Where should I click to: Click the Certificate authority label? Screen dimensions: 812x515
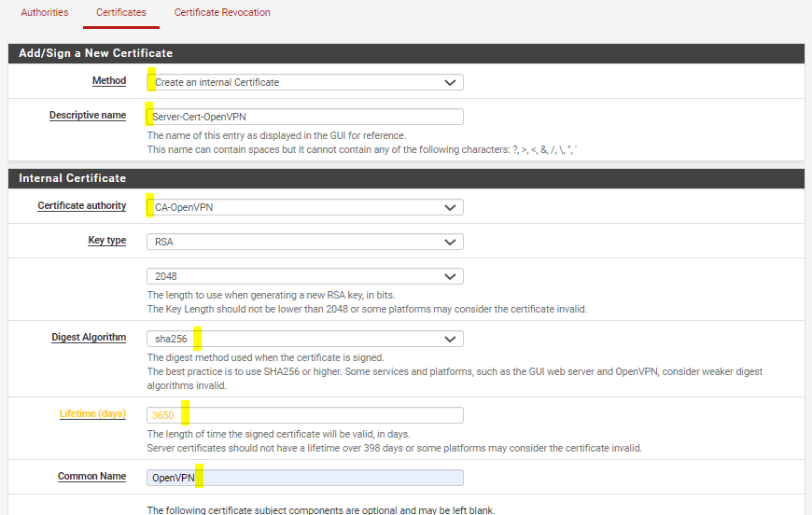[x=82, y=205]
